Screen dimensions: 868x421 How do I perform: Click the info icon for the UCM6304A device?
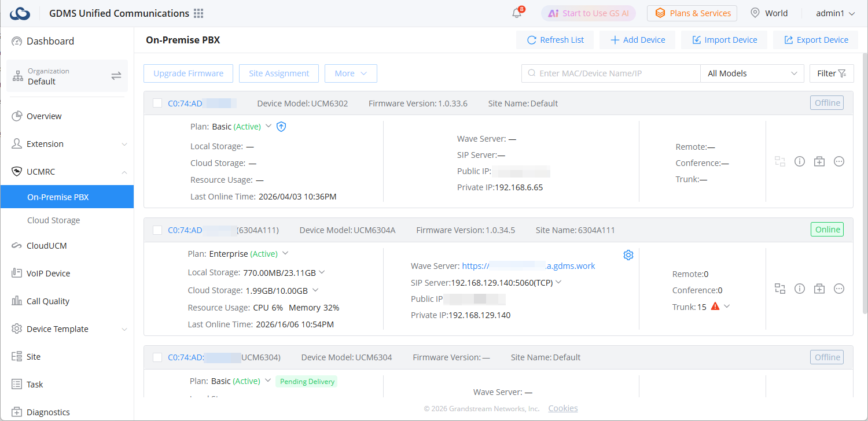pyautogui.click(x=800, y=289)
